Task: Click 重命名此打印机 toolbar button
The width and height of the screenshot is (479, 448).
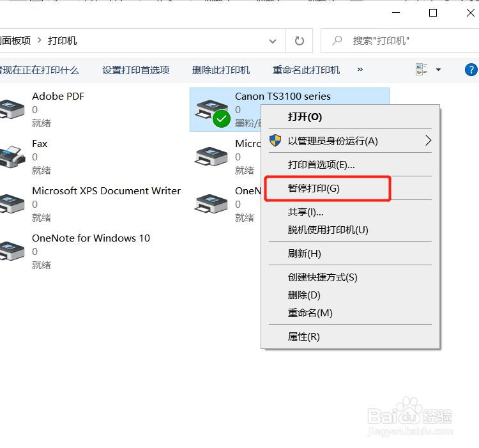Action: [x=306, y=70]
